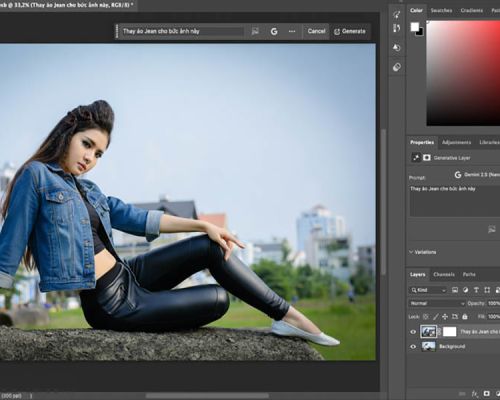Click the black background color swatch
Screen dimensions: 500x400
pyautogui.click(x=421, y=33)
